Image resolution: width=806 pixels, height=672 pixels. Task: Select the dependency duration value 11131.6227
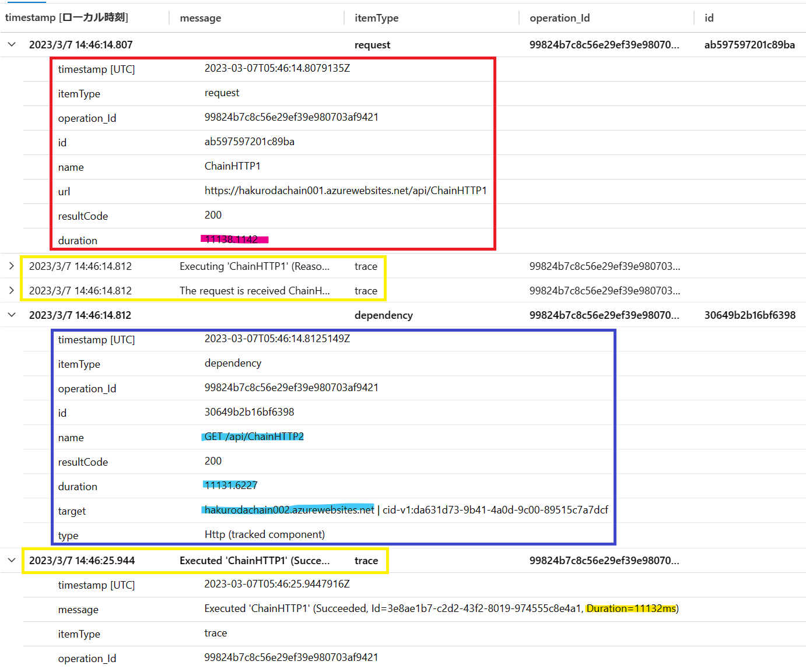pos(231,485)
